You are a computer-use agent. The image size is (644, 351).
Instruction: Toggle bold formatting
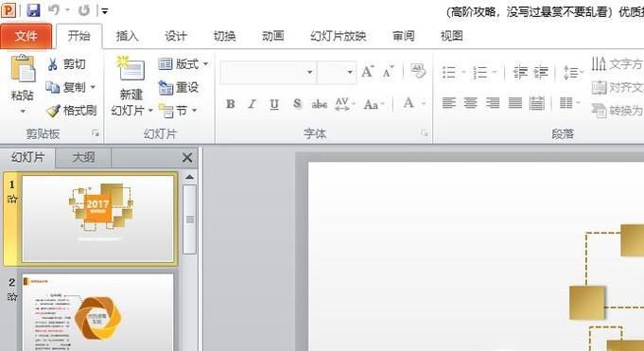point(231,104)
